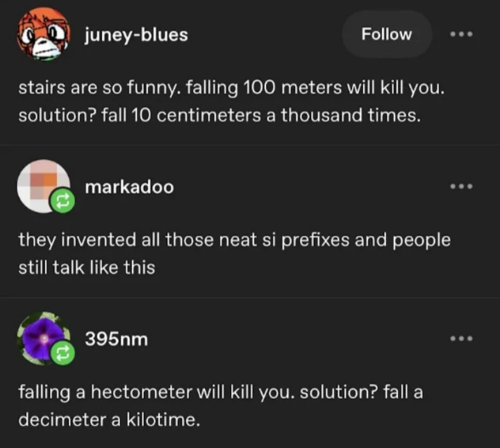Click the "they invented all those neat" line
Viewport: 500px width, 448px height.
pyautogui.click(x=234, y=240)
